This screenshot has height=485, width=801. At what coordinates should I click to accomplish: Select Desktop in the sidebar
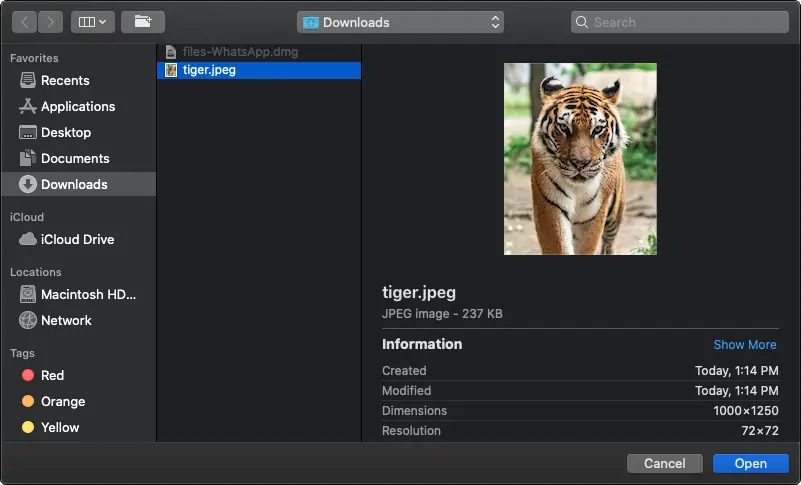click(x=78, y=132)
